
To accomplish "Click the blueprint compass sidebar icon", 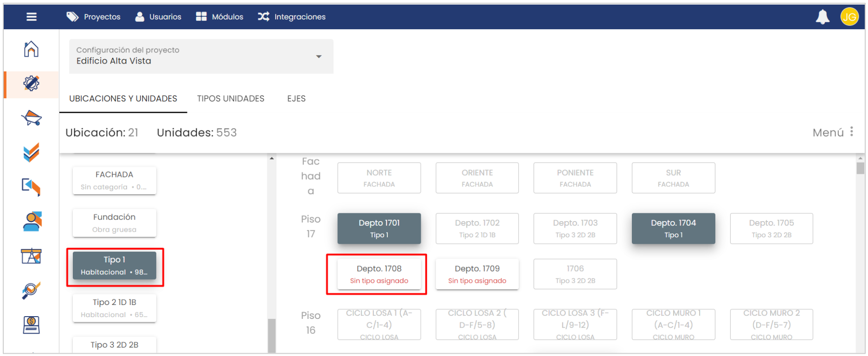I will [x=31, y=255].
